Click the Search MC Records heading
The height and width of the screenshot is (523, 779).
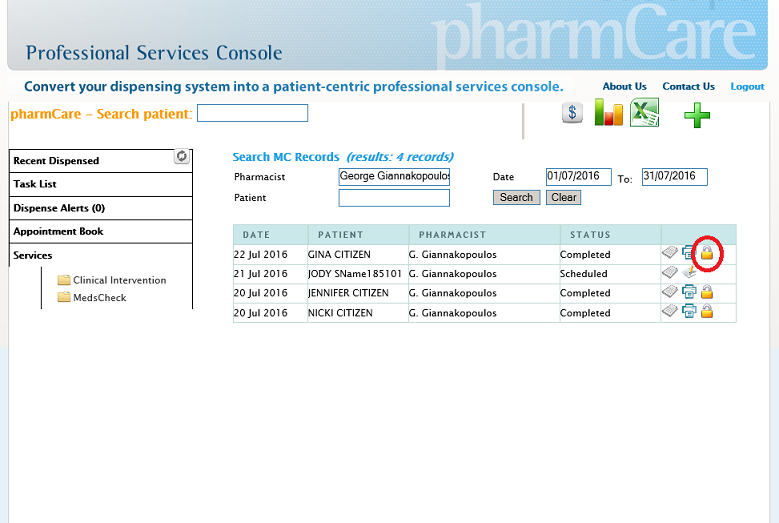point(286,157)
